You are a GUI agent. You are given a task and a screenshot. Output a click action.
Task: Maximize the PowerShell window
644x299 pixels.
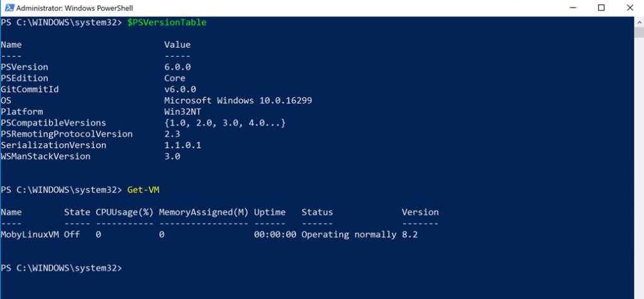pos(601,8)
